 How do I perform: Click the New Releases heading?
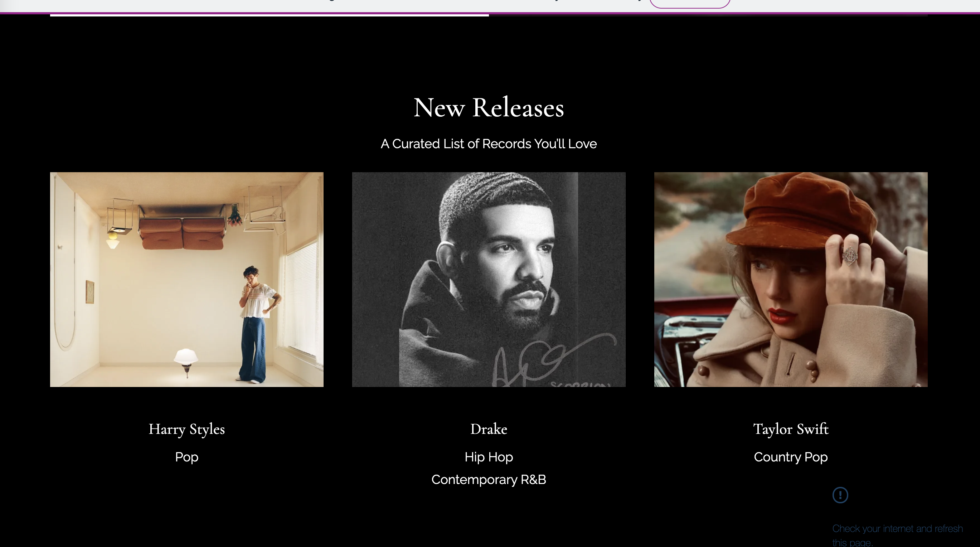[x=489, y=107]
